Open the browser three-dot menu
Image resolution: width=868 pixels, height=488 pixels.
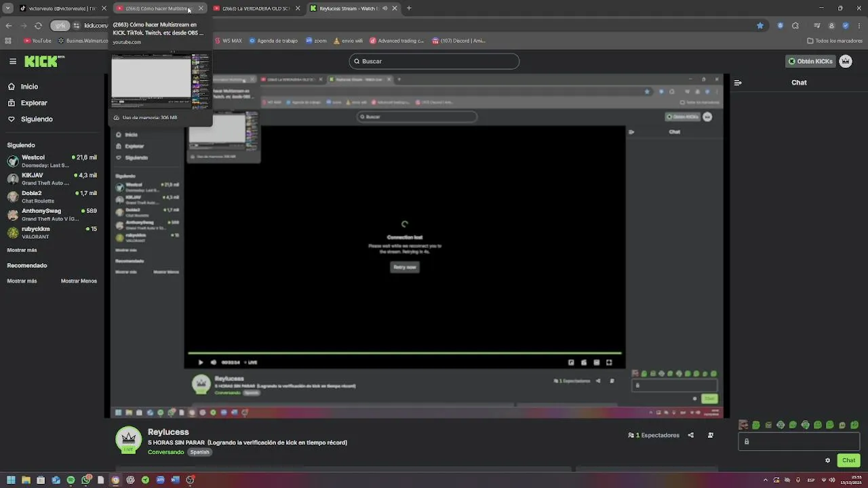pyautogui.click(x=859, y=25)
